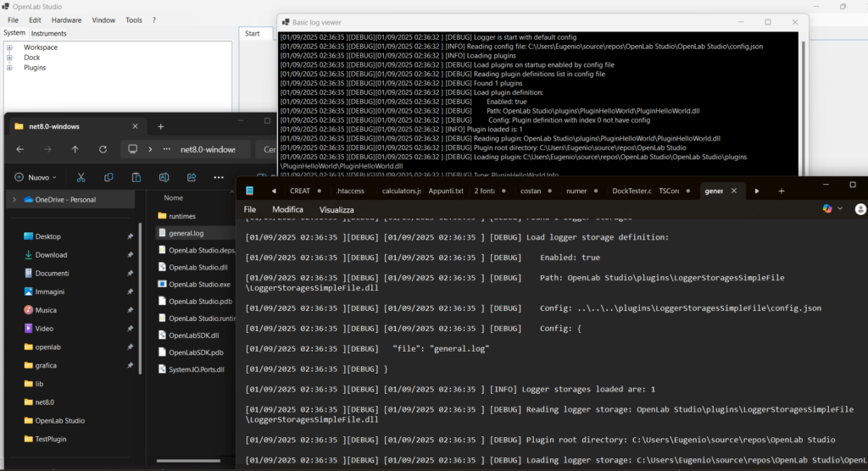The width and height of the screenshot is (868, 471).
Task: Go forward in File Explorer
Action: pyautogui.click(x=47, y=149)
